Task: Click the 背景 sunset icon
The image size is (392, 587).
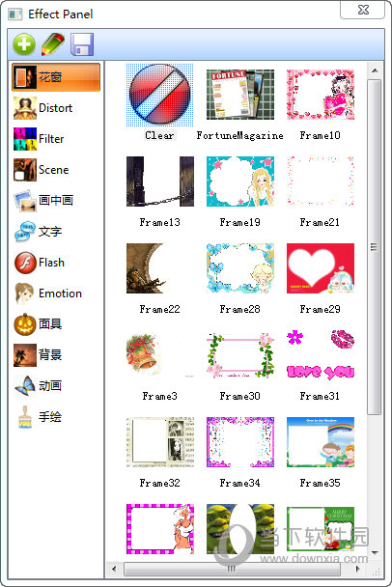Action: tap(25, 355)
